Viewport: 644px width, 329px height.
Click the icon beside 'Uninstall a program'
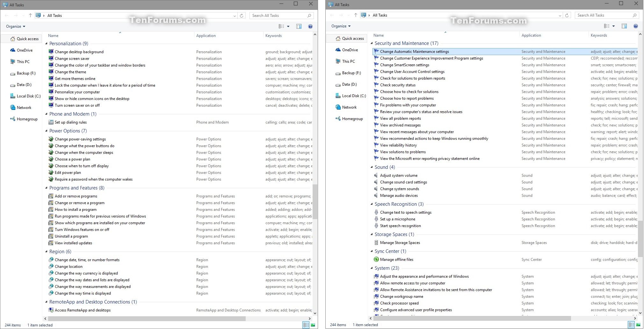pos(51,236)
